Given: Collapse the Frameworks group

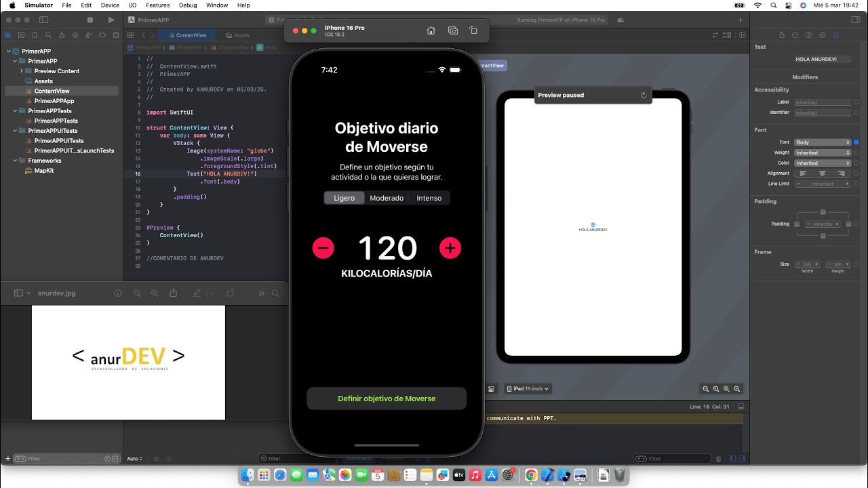Looking at the screenshot, I should pos(14,161).
